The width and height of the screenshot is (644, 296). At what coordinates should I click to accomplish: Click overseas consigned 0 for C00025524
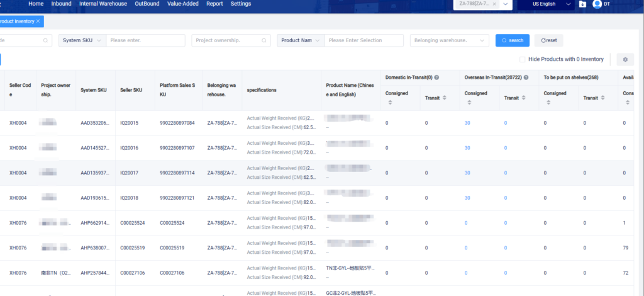466,223
